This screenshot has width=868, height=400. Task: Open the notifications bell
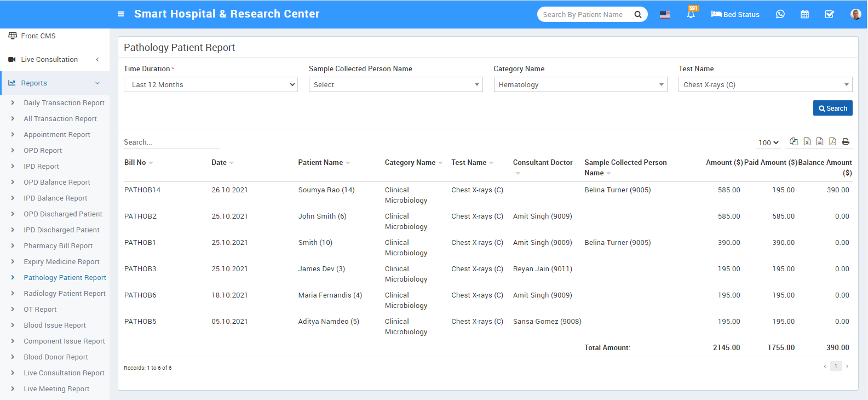click(x=691, y=14)
